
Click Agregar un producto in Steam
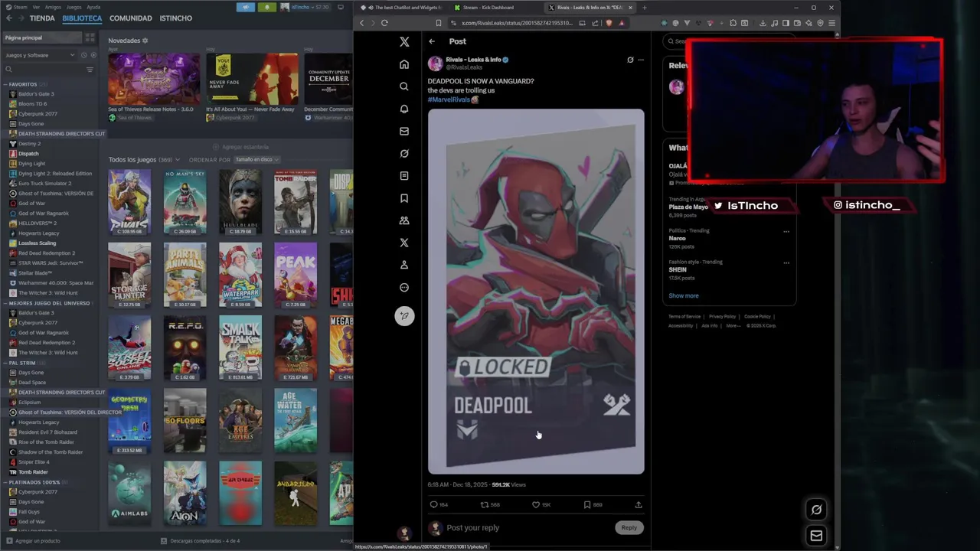(31, 541)
